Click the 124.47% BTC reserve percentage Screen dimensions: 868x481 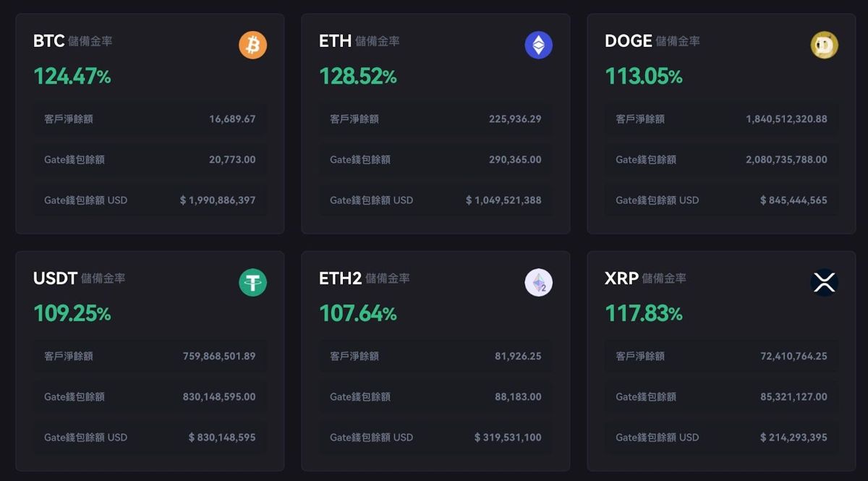pyautogui.click(x=72, y=76)
